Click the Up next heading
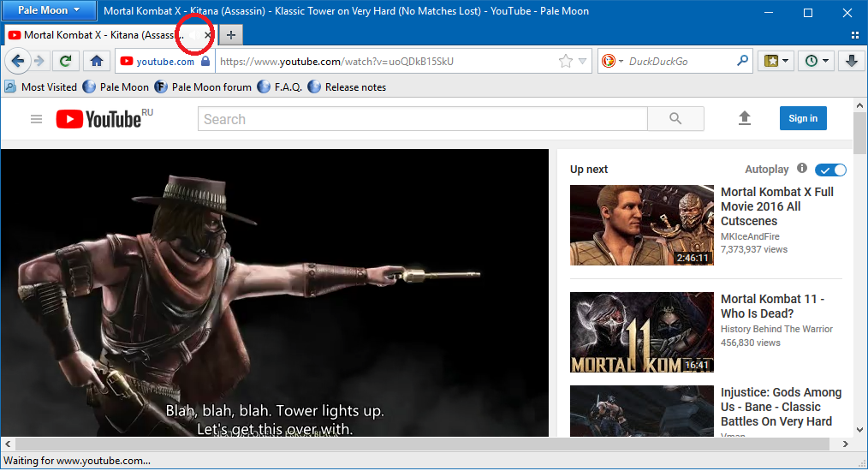This screenshot has height=471, width=868. 588,169
